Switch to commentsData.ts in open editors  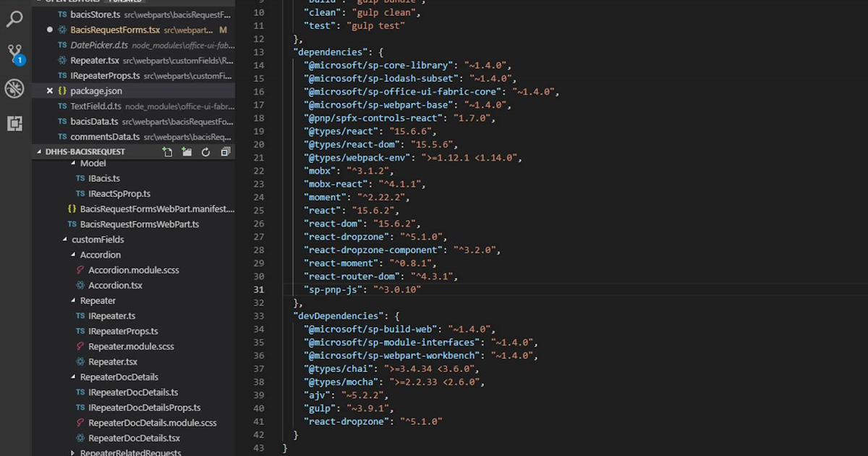[134, 136]
